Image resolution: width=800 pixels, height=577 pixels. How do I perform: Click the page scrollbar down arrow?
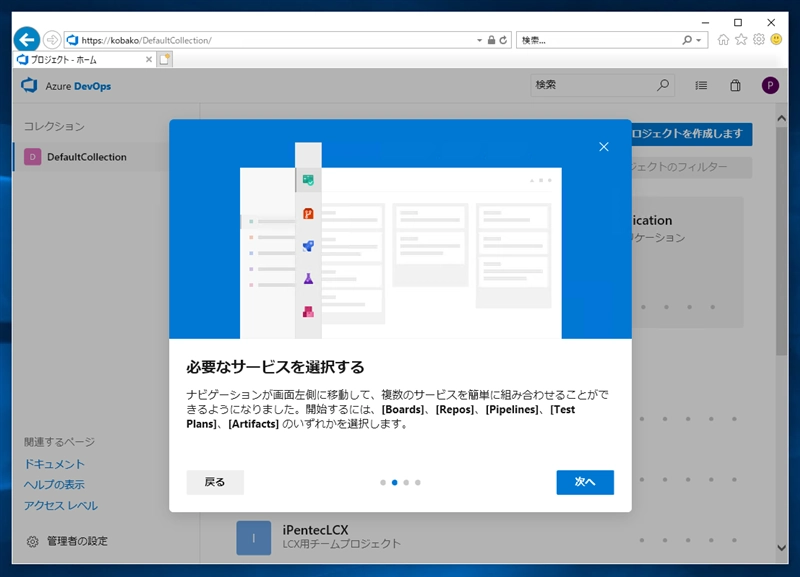781,547
